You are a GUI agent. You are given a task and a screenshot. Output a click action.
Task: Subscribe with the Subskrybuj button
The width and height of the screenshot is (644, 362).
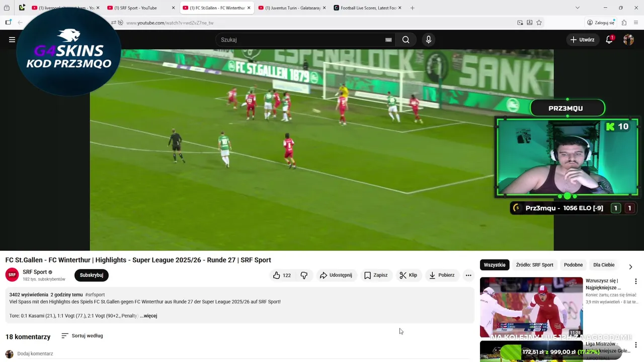(92, 275)
